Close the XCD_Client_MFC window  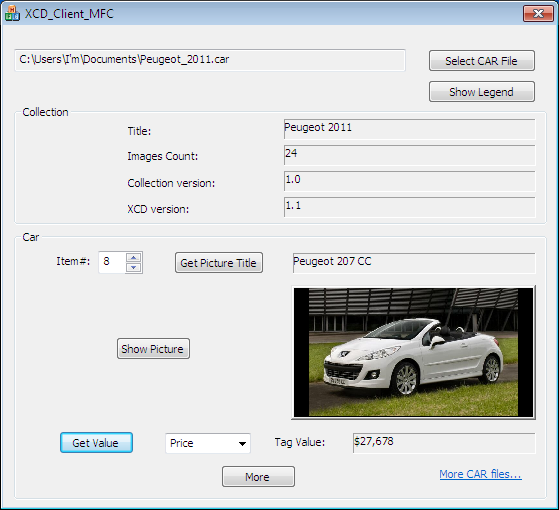coord(538,14)
